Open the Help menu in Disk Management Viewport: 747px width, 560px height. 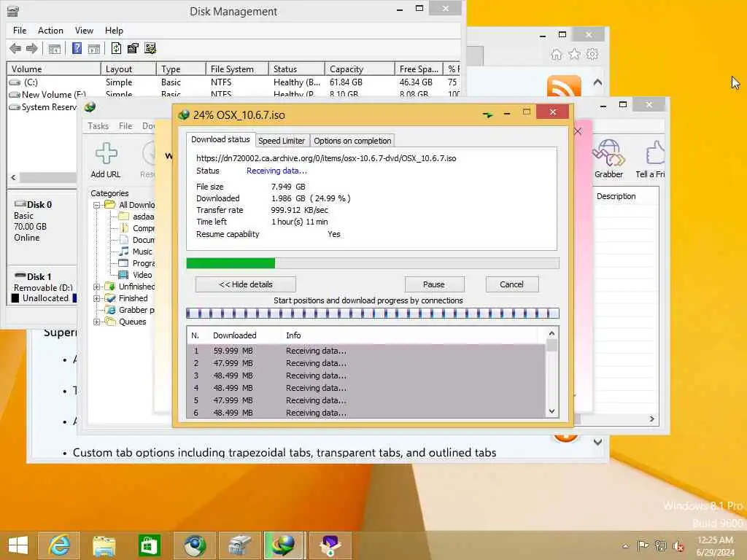(114, 31)
